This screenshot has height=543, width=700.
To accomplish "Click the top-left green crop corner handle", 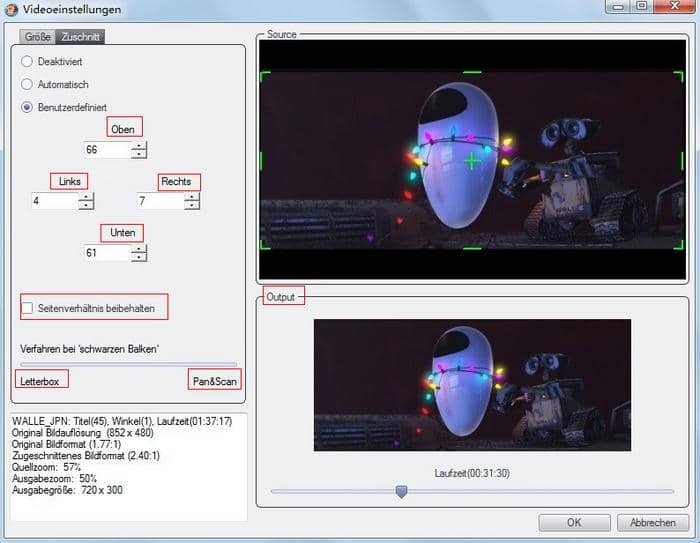I will pos(265,76).
